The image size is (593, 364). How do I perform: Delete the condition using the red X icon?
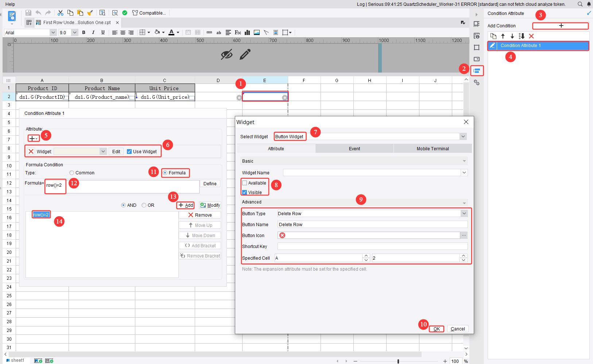(x=532, y=36)
